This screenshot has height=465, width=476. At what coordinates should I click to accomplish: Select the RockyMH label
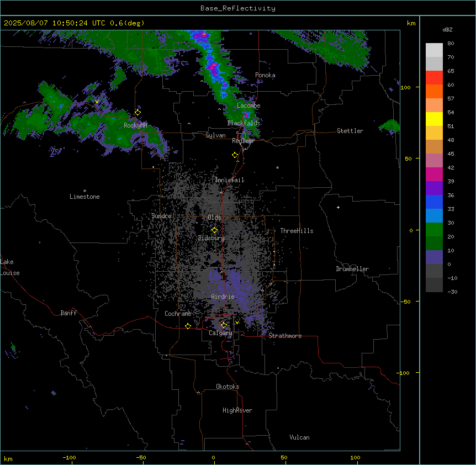[x=135, y=125]
